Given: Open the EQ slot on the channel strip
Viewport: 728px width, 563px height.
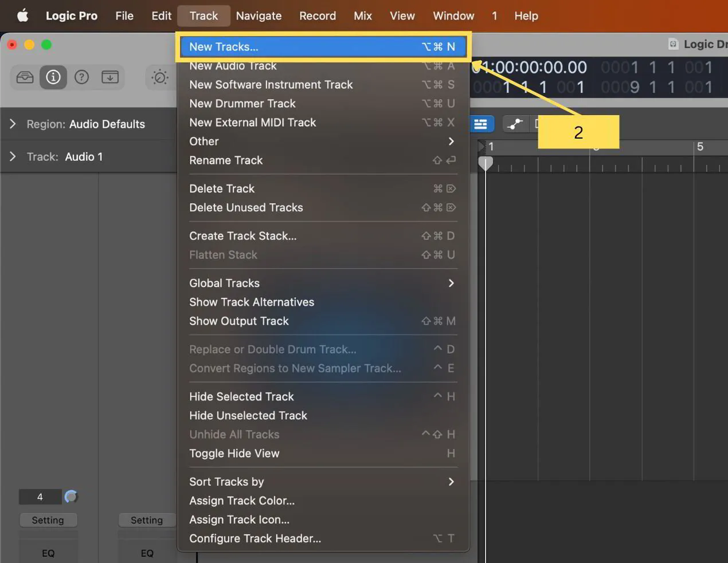Looking at the screenshot, I should [48, 553].
